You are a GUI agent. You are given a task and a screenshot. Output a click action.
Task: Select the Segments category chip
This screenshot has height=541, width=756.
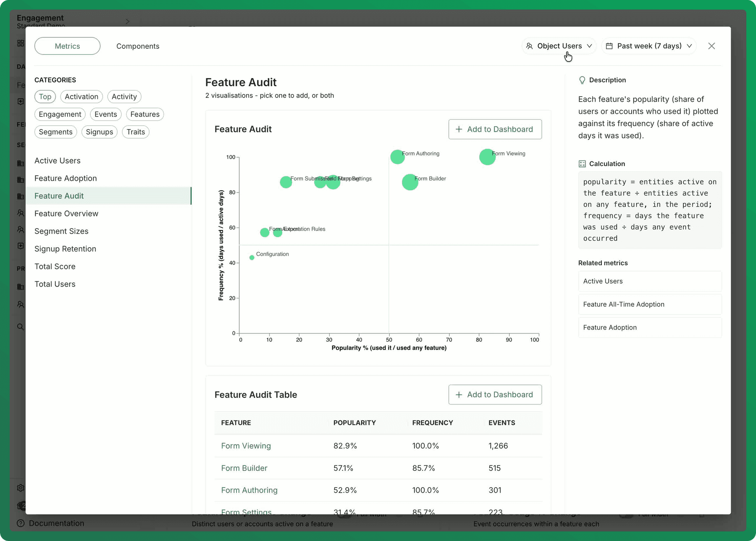click(55, 132)
